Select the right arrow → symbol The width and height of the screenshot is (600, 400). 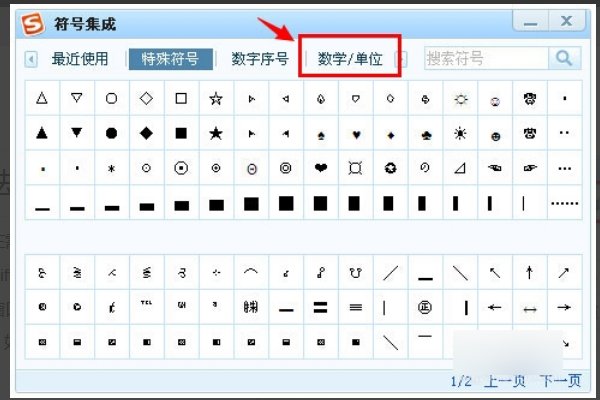(565, 307)
